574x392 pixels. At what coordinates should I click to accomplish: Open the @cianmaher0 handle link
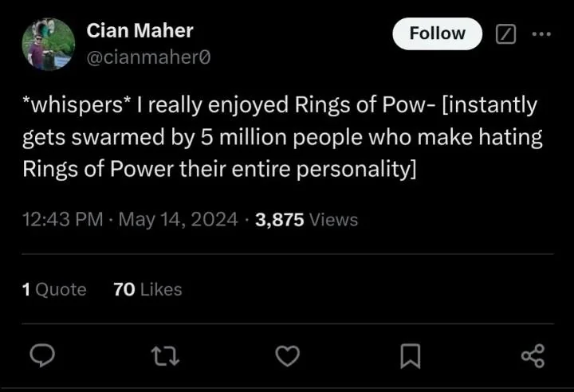point(148,57)
